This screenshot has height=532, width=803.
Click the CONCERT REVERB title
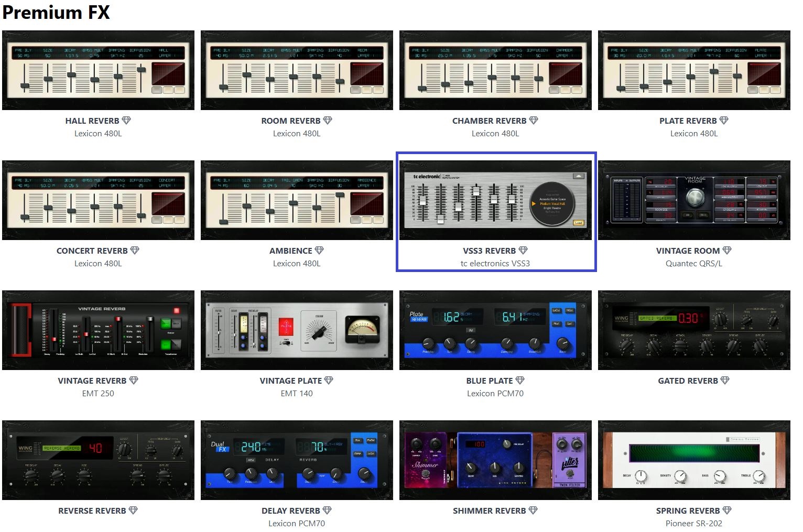point(92,251)
